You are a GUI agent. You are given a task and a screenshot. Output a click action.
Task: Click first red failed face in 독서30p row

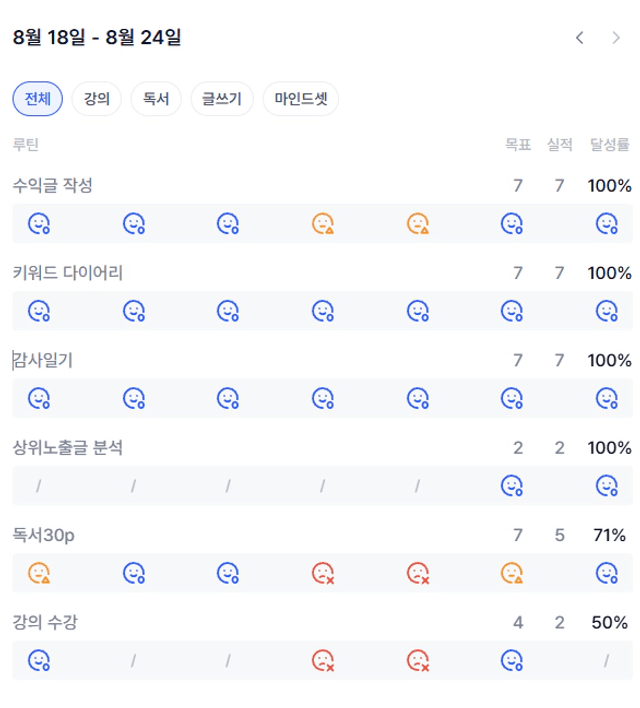(x=323, y=573)
